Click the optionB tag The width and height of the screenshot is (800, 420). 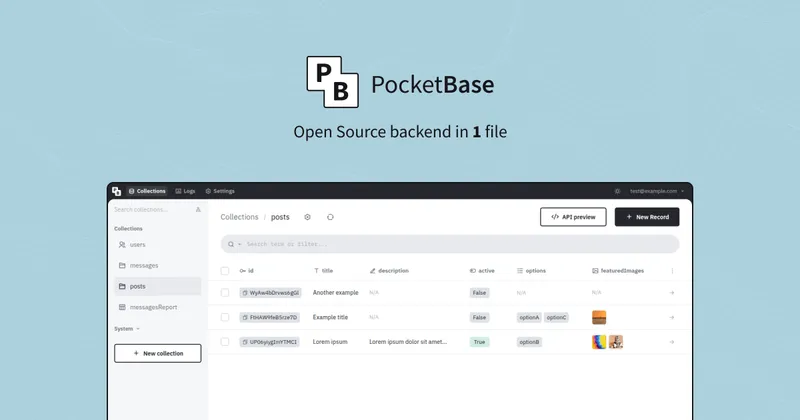529,341
